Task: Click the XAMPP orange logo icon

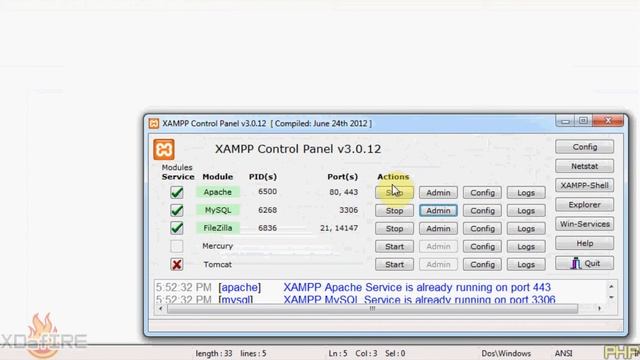Action: click(164, 149)
